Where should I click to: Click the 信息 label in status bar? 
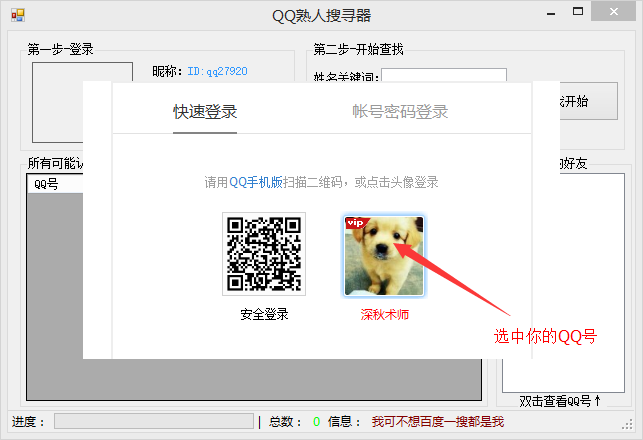[x=344, y=422]
